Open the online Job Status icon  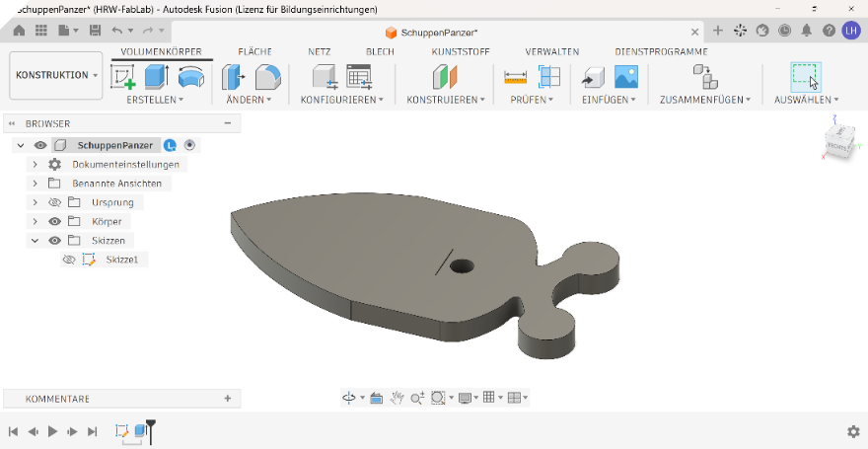[762, 31]
